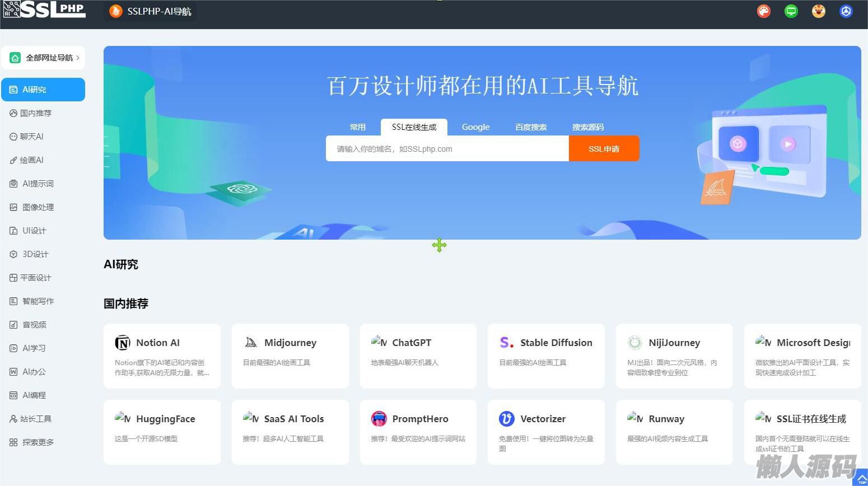Go to 站长工具 in the sidebar
The image size is (868, 486).
(x=43, y=419)
